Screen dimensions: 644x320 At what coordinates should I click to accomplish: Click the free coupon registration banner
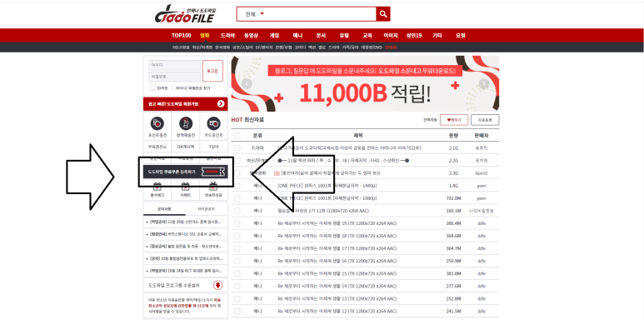[x=185, y=172]
